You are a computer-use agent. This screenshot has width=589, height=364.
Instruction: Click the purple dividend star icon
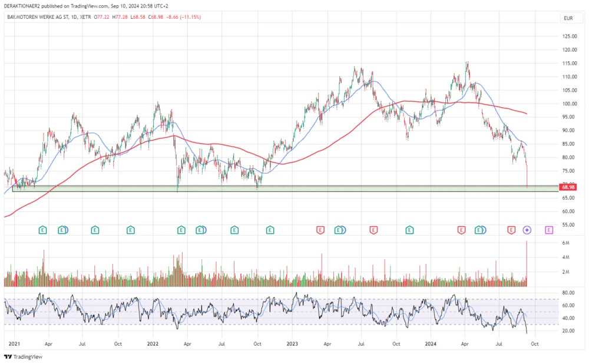point(526,230)
